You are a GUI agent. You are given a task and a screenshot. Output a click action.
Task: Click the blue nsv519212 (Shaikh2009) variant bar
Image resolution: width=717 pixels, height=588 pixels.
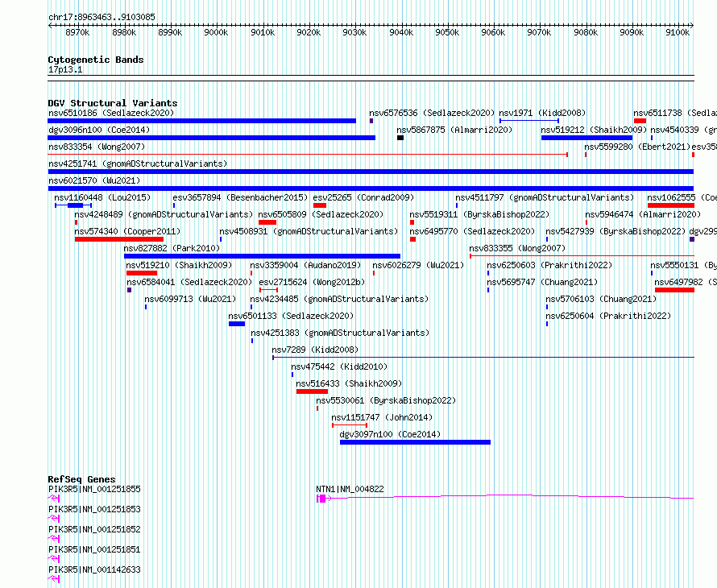(x=586, y=138)
